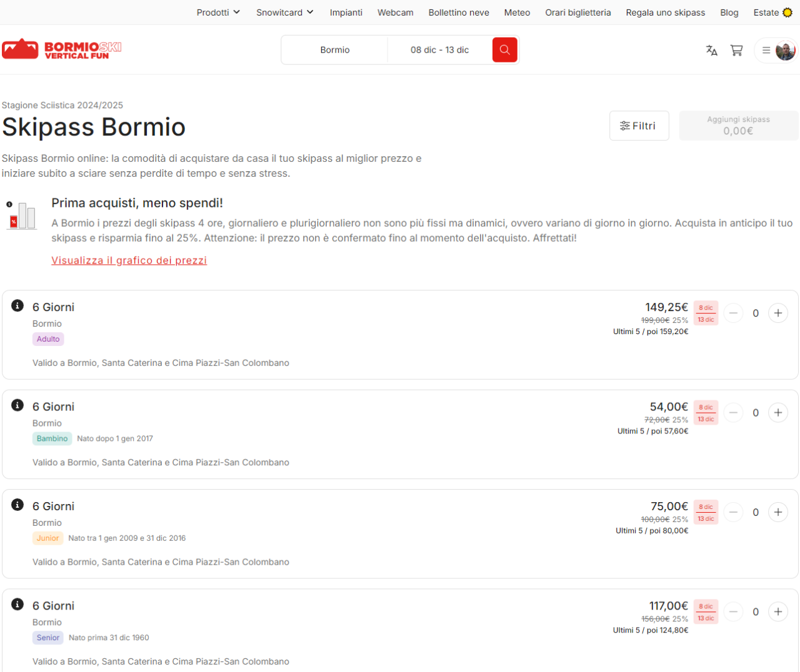Increase quantity of Junior skipass
Viewport: 800px width, 672px height.
[778, 512]
